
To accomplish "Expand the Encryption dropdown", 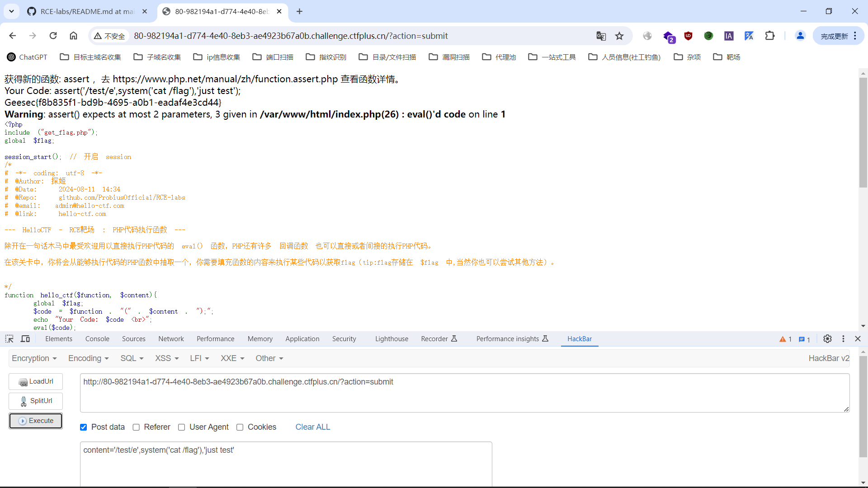I will click(34, 358).
